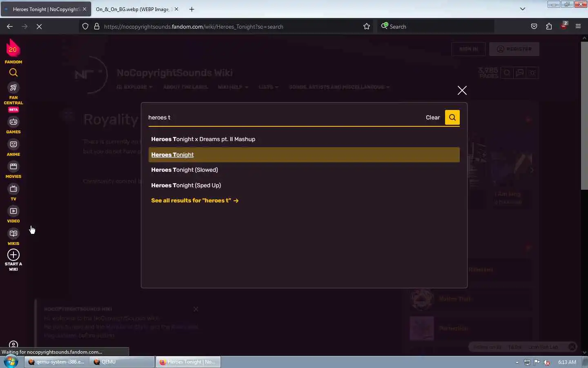Open the Fandom home logo
This screenshot has height=368, width=588.
point(13,51)
